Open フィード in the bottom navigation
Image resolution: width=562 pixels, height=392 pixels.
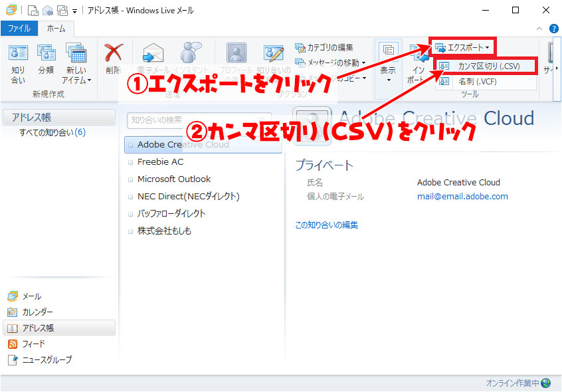pyautogui.click(x=26, y=344)
